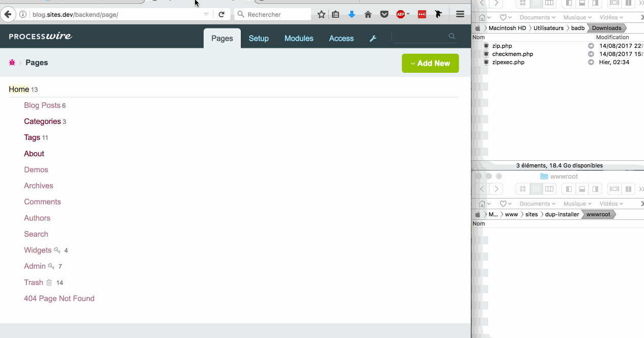Switch Finder to column view
The width and height of the screenshot is (644, 338).
coord(549,4)
